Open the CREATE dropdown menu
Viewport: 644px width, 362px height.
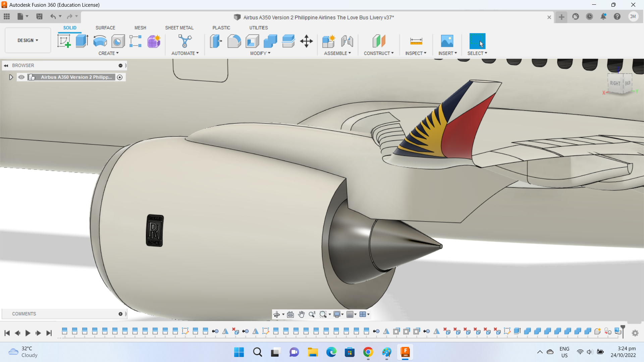pyautogui.click(x=108, y=53)
